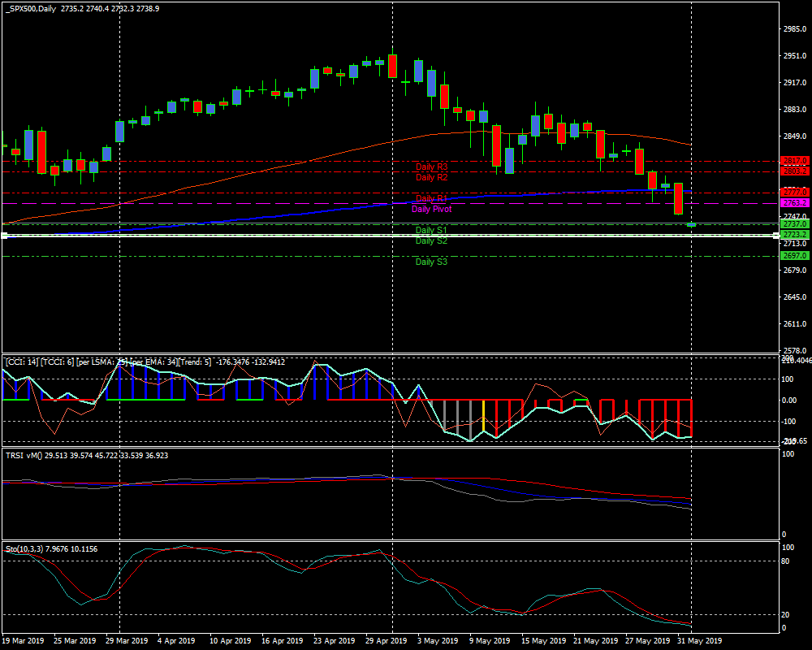Select the Daily R3 resistance label

(431, 167)
